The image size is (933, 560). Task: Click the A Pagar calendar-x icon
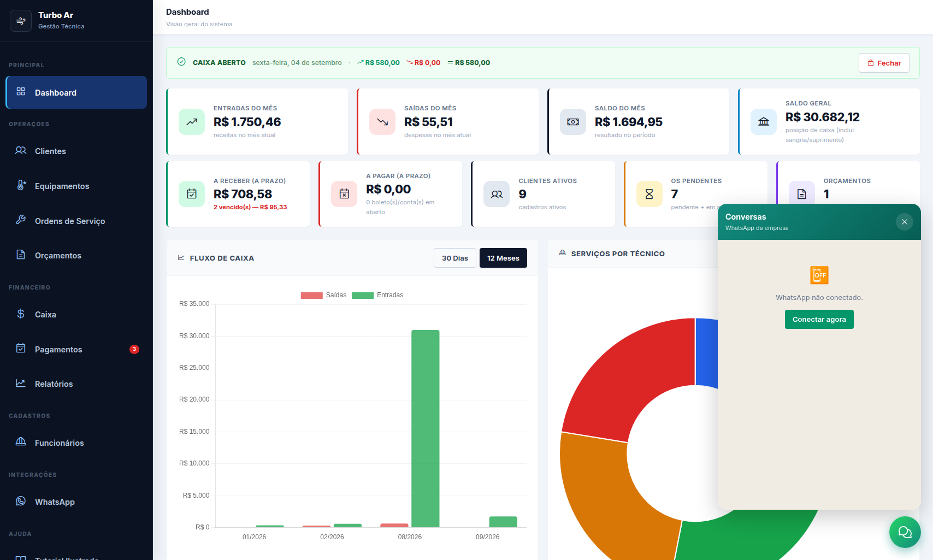pyautogui.click(x=344, y=194)
